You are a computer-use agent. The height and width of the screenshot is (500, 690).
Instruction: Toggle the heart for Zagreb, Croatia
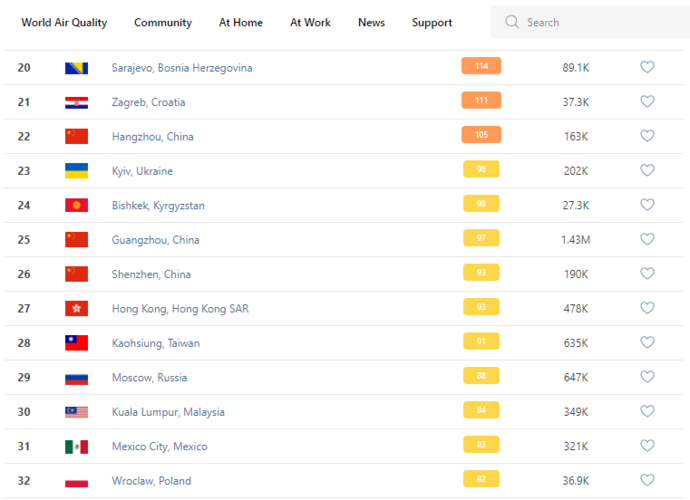(x=647, y=101)
